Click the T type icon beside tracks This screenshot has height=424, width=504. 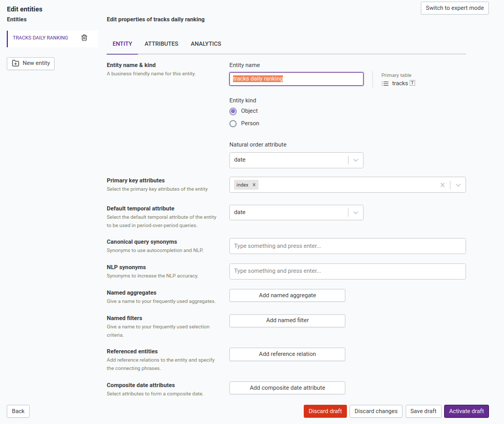tap(412, 83)
